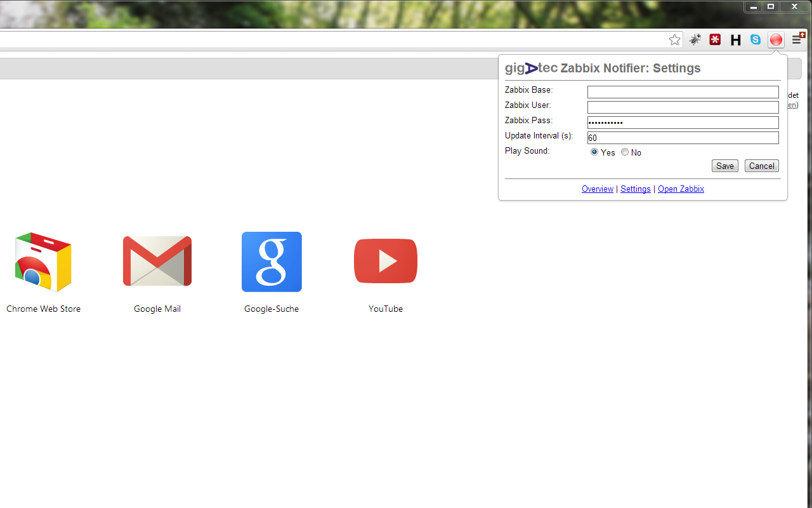Open the Chrome Web Store app
Image resolution: width=812 pixels, height=508 pixels.
point(43,262)
